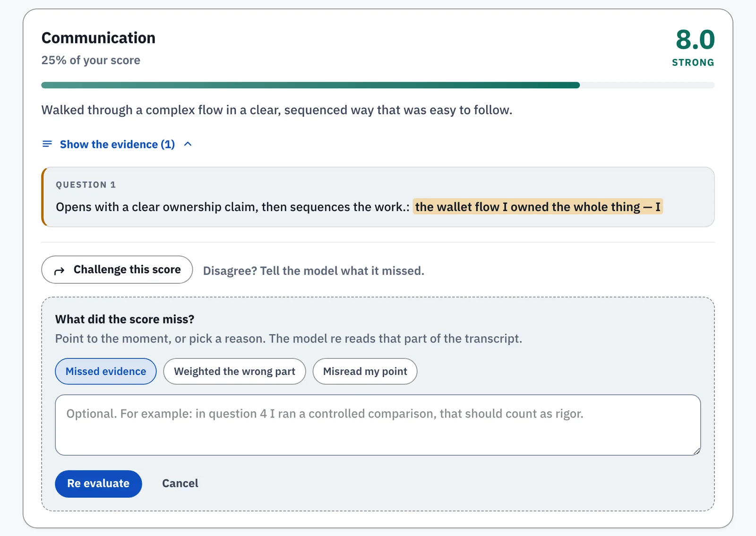Open the Show the evidence (1) link
Screen dimensions: 756x536
tap(117, 144)
